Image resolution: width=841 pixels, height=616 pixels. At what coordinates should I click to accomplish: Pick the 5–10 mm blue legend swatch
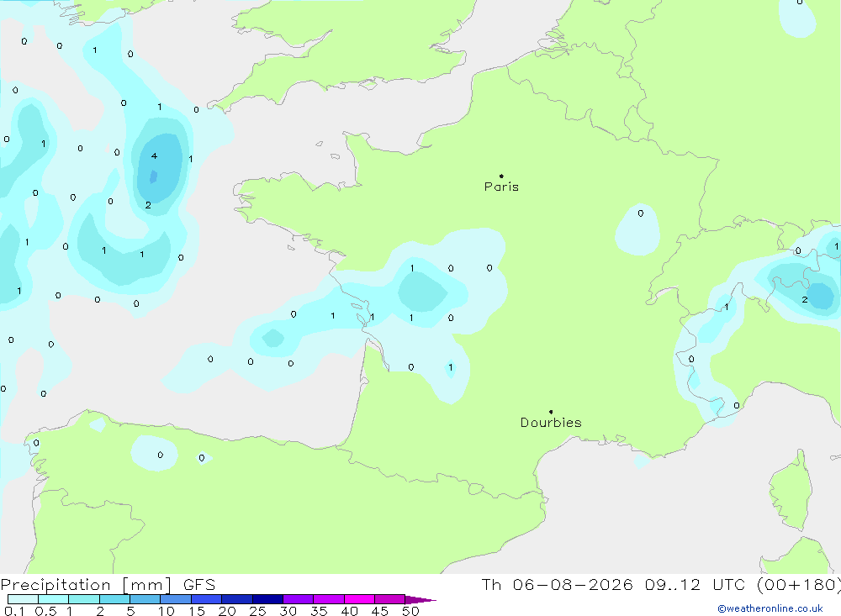[145, 599]
